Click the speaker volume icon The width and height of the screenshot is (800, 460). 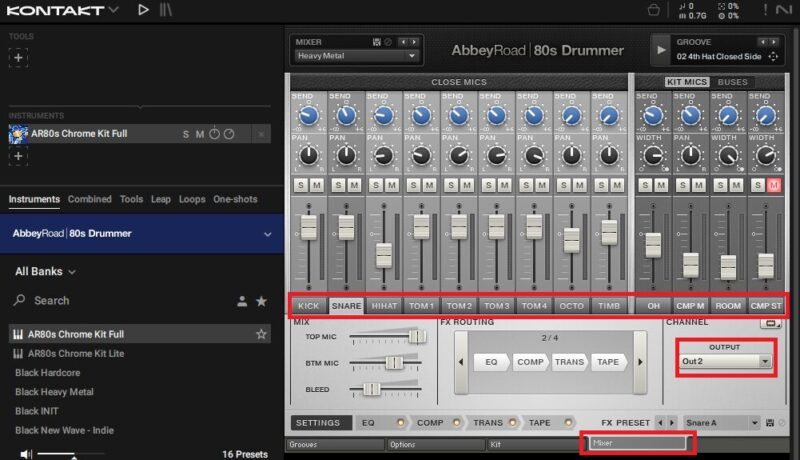coord(26,454)
